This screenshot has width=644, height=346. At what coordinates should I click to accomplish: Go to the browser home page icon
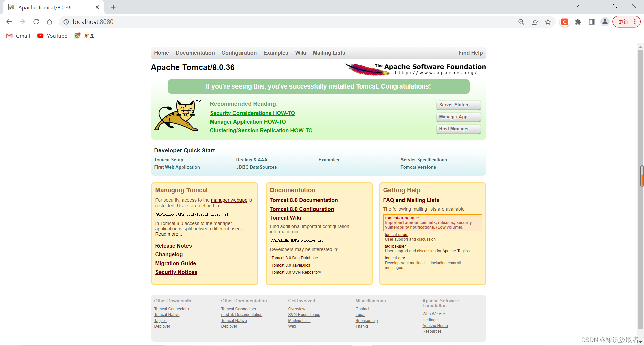point(50,22)
